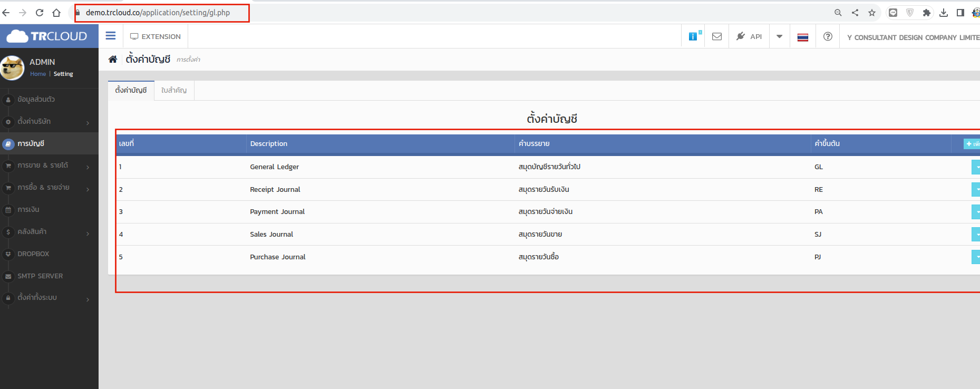Viewport: 980px width, 389px height.
Task: Click the PJ prefix value
Action: (818, 257)
